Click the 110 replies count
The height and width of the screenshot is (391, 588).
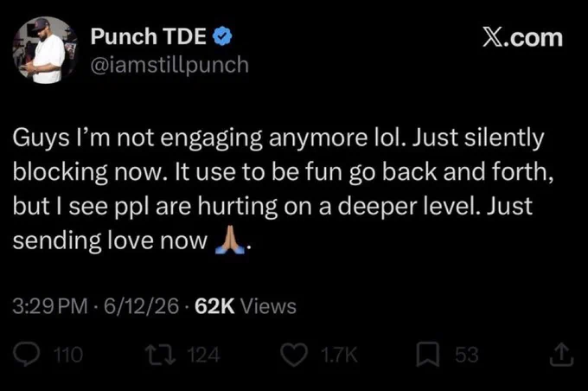pyautogui.click(x=67, y=355)
